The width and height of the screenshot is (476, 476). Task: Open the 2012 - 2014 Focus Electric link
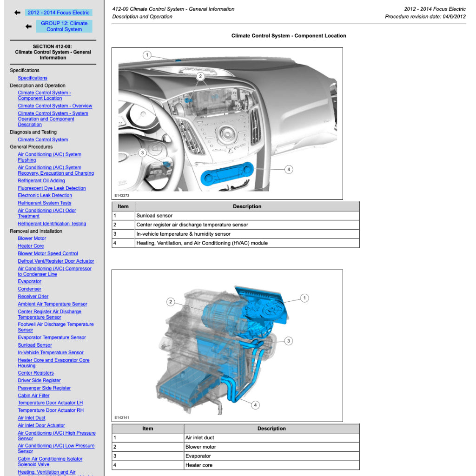coord(59,13)
